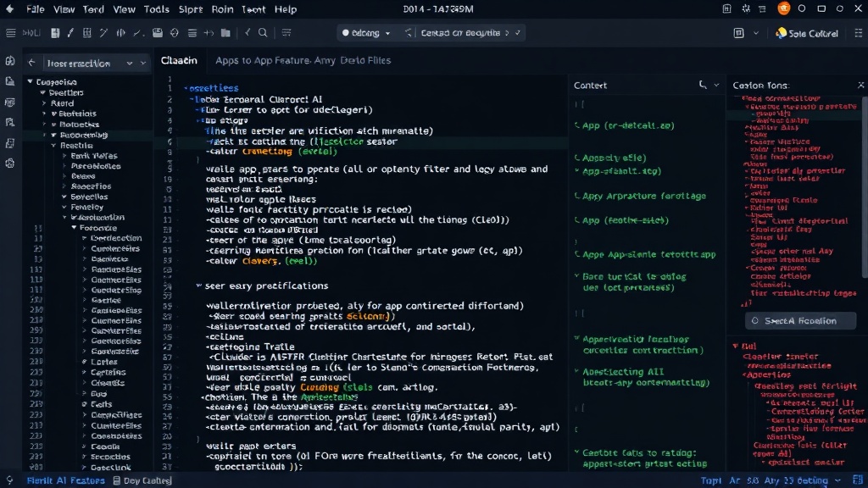
Task: Click the globe circle toolbar icon
Action: point(175,33)
